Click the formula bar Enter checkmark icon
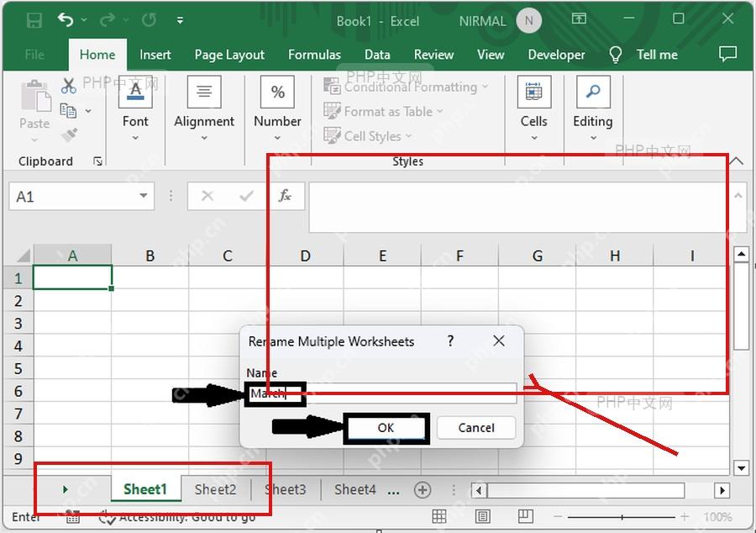This screenshot has height=533, width=756. [x=246, y=195]
